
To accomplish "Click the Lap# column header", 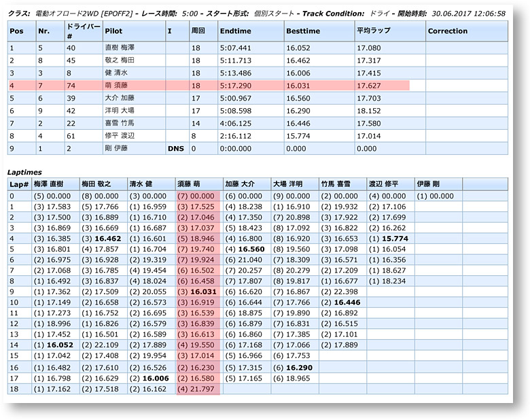I will coord(19,184).
